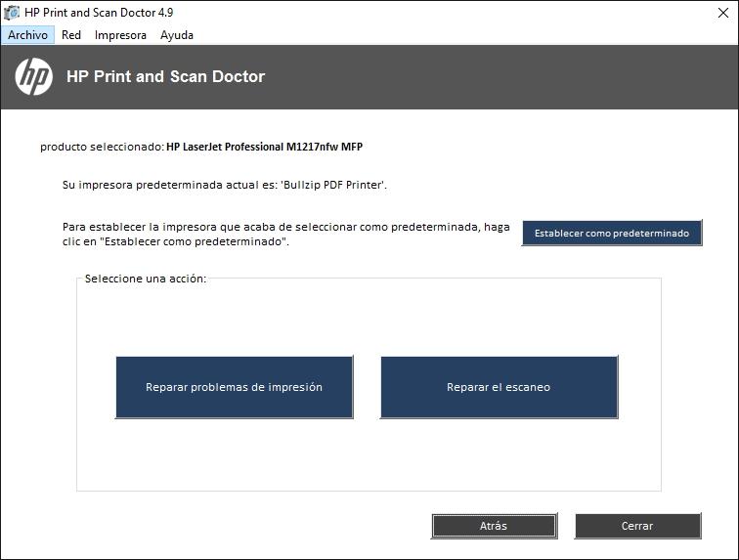Image resolution: width=739 pixels, height=560 pixels.
Task: Go back with the Atrás button
Action: coord(494,526)
